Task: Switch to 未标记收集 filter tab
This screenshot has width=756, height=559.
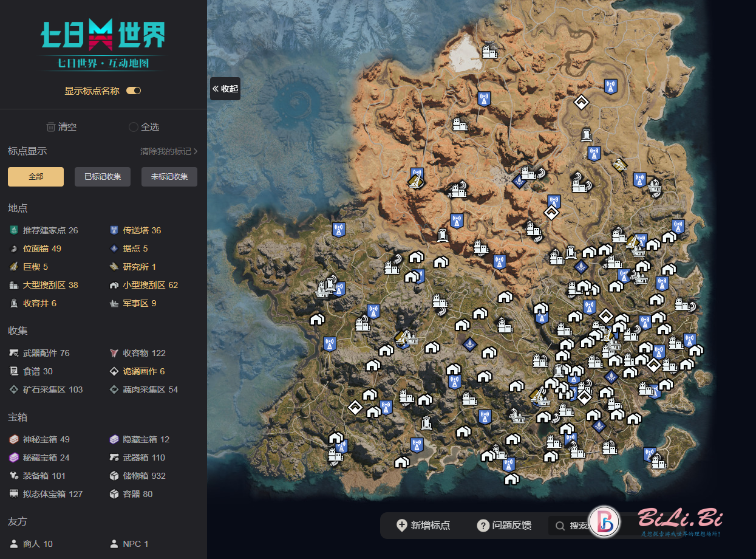Action: tap(169, 177)
